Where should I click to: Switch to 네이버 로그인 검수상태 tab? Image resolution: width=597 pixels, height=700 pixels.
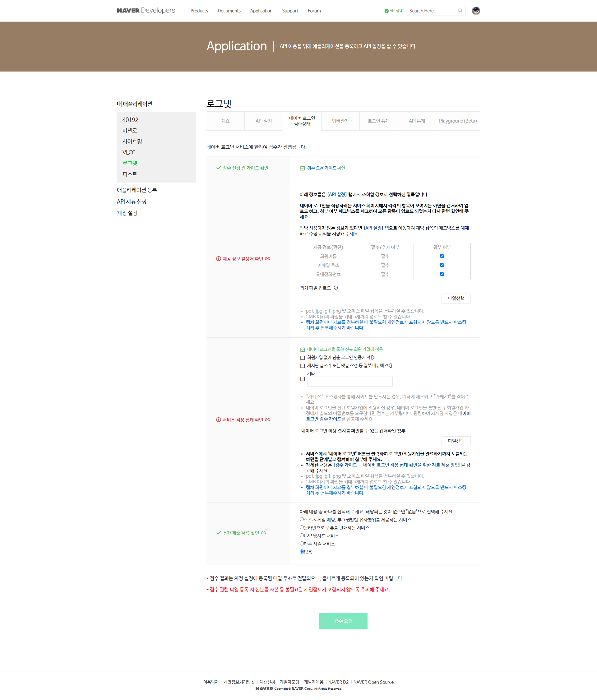click(x=302, y=121)
